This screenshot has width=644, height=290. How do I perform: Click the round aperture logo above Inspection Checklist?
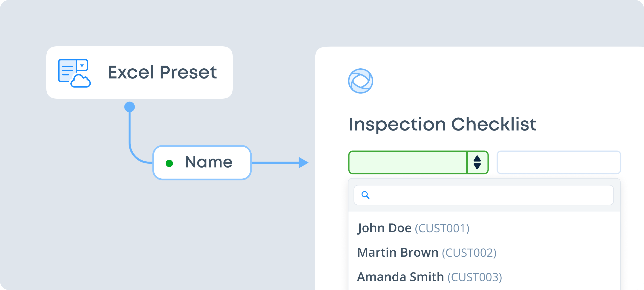point(360,81)
